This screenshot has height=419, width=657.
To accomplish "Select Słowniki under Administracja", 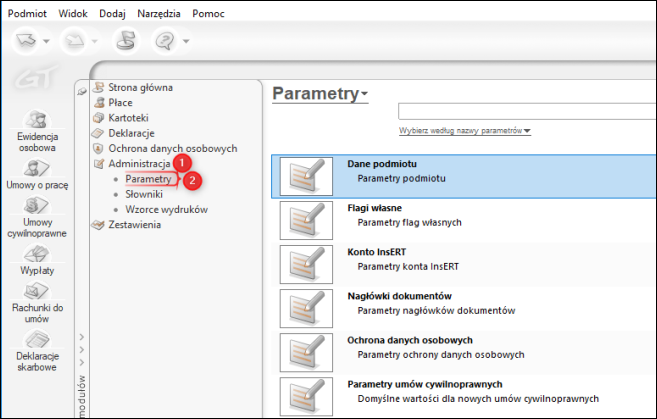I will coord(144,194).
